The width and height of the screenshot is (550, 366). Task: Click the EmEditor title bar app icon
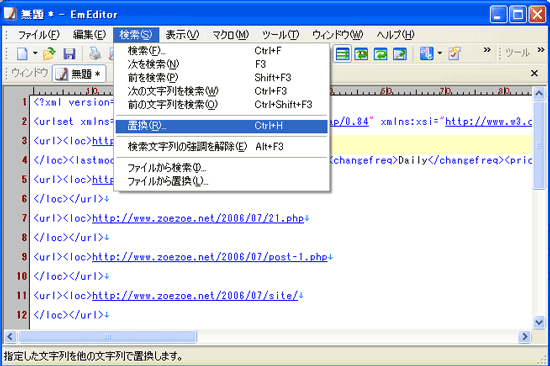(10, 14)
